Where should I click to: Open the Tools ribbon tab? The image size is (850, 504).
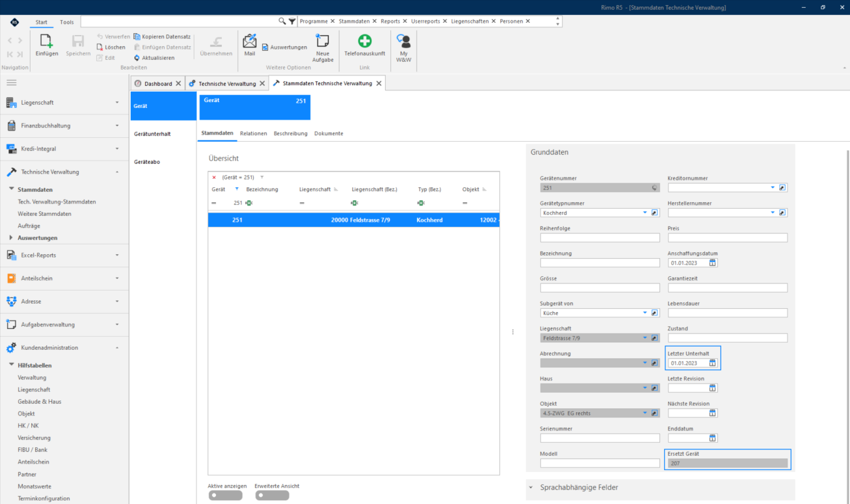pos(67,22)
